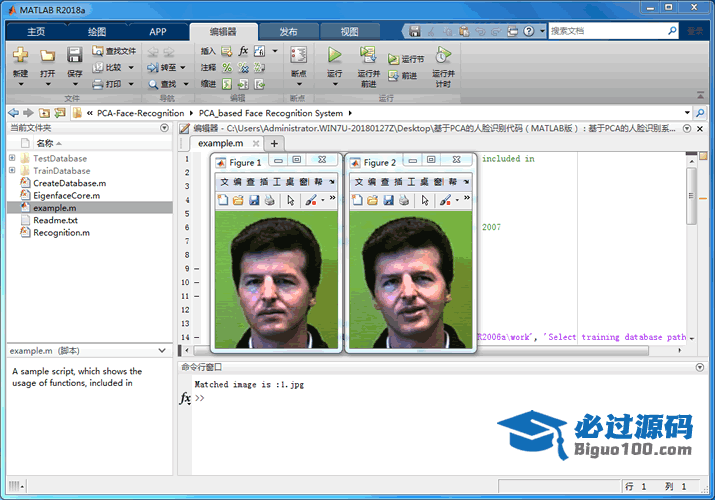Click Run and Advance (运行并前进) icon
The width and height of the screenshot is (715, 500).
(368, 55)
